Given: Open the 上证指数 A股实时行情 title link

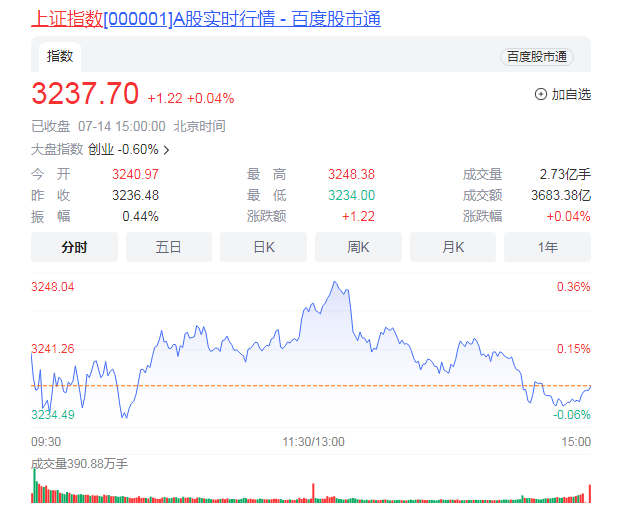Looking at the screenshot, I should click(206, 19).
